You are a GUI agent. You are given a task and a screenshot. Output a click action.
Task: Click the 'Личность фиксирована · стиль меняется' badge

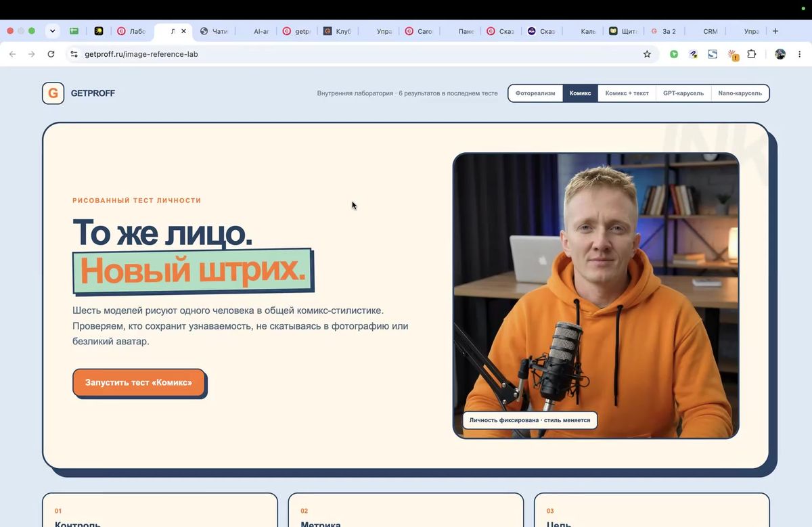(x=530, y=420)
